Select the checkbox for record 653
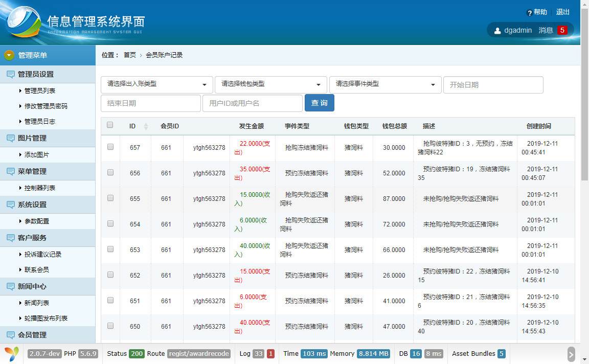The height and width of the screenshot is (364, 589). click(x=110, y=249)
